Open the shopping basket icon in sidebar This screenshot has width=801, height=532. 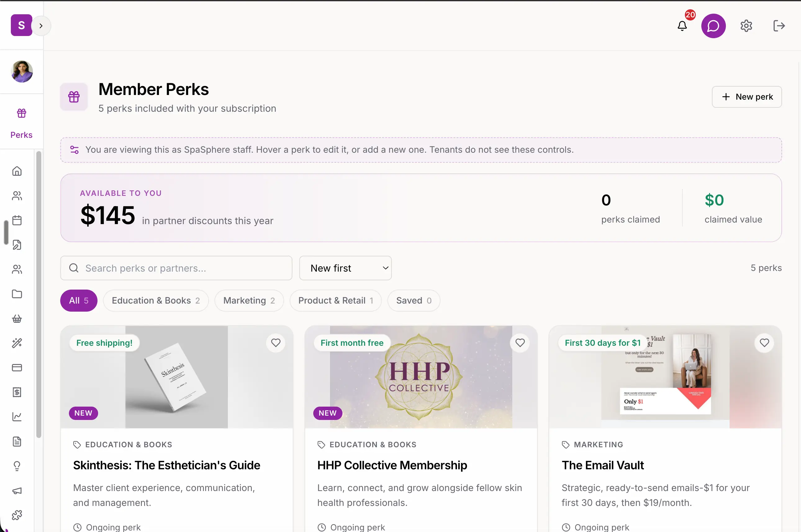point(17,318)
